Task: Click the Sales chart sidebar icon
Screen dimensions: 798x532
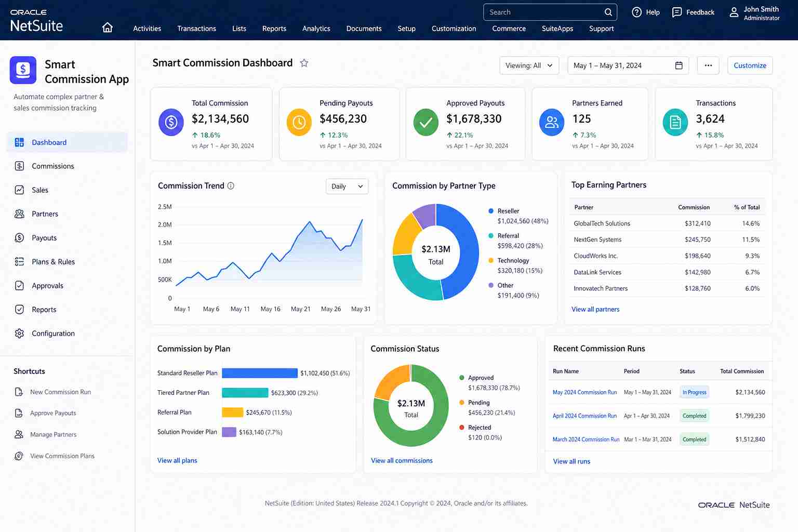Action: click(x=19, y=190)
